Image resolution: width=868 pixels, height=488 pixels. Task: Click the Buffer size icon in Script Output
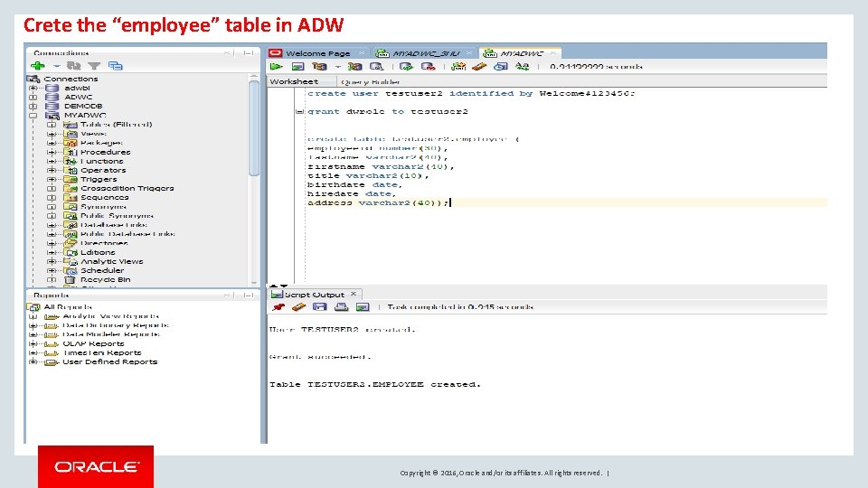tap(363, 307)
